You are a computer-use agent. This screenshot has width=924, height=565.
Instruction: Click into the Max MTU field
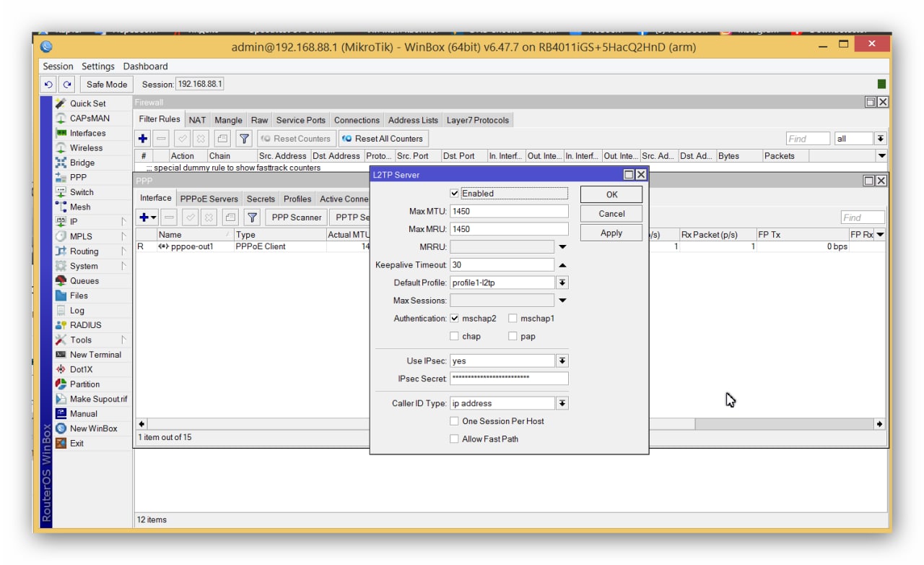click(x=509, y=212)
